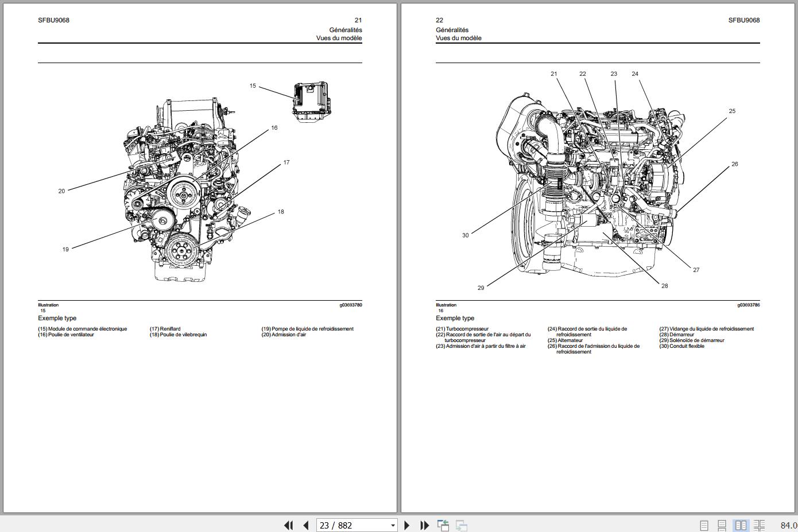Click the 23 / 882 page field
The height and width of the screenshot is (532, 798).
351,525
